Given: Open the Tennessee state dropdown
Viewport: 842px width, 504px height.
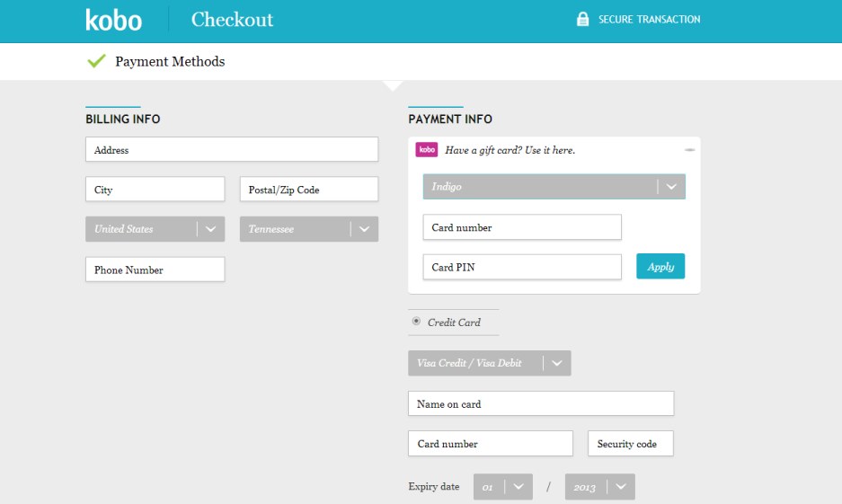Looking at the screenshot, I should 308,229.
